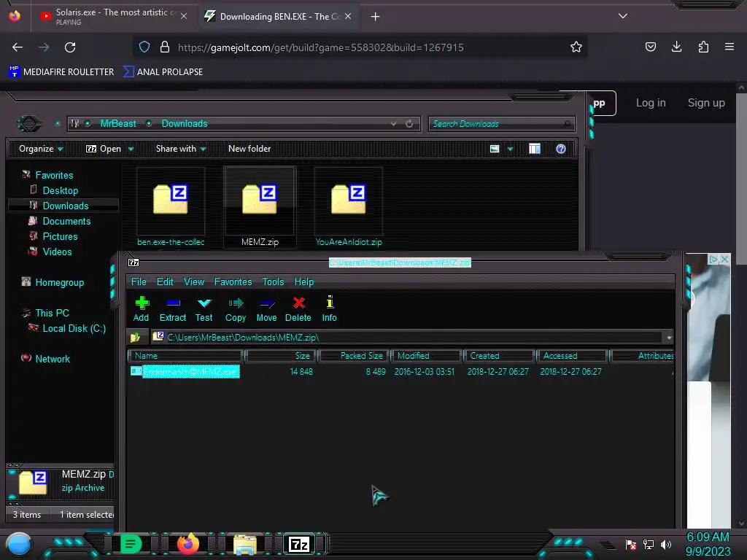Viewport: 747px width, 560px height.
Task: Click Sign up on GameJolt
Action: 706,103
